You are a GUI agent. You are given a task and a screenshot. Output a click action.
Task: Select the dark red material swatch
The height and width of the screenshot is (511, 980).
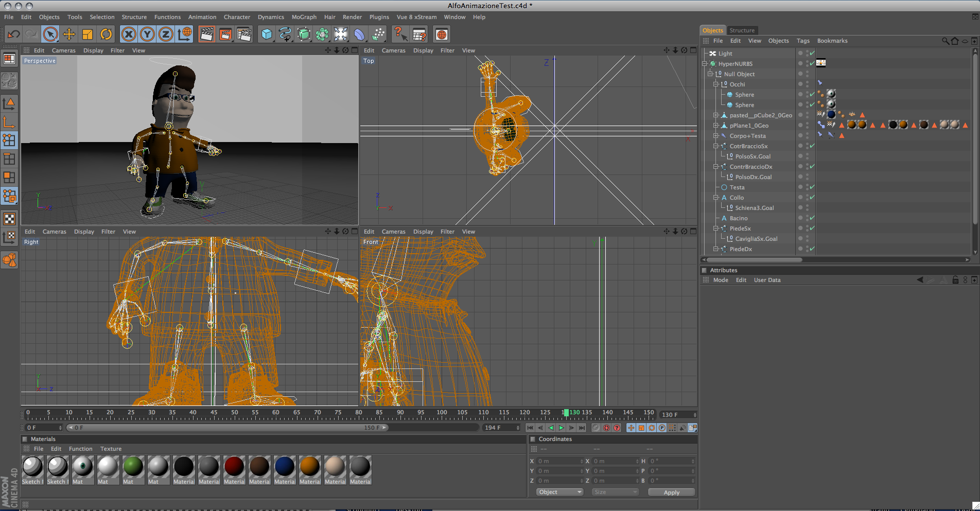(234, 466)
